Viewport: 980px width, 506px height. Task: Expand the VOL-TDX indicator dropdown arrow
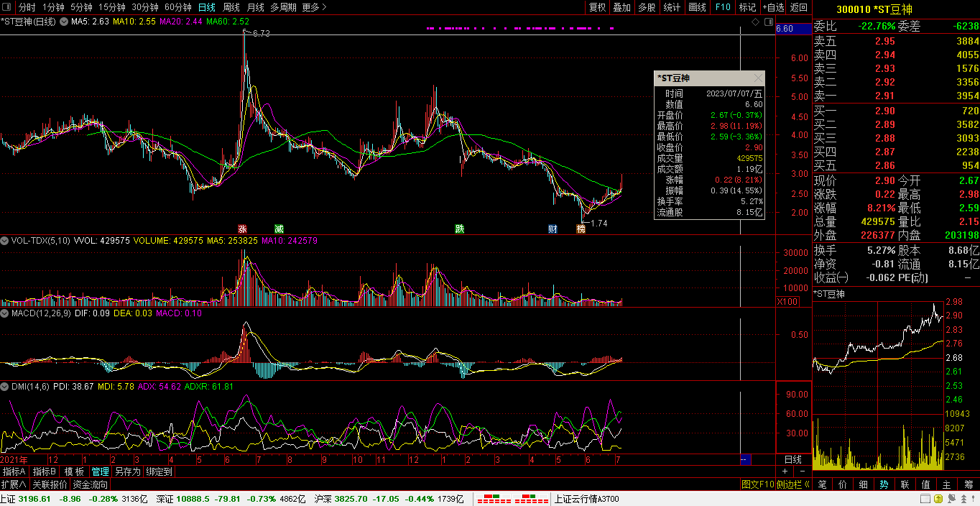(5, 241)
